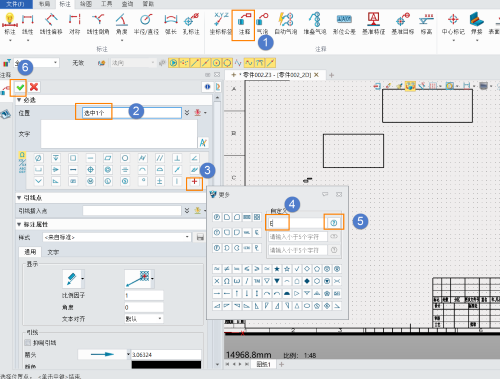Click the black 颜色 color swatch
The image size is (500, 379).
(x=166, y=365)
